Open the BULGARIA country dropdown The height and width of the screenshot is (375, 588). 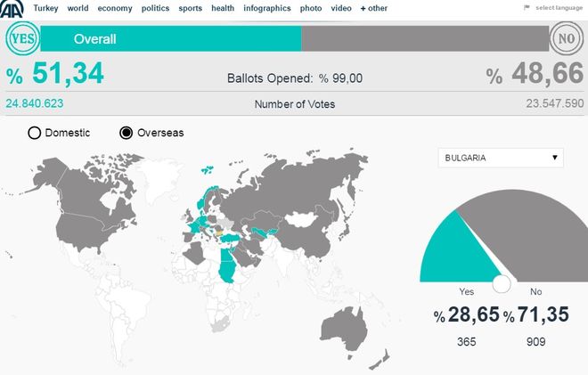502,158
